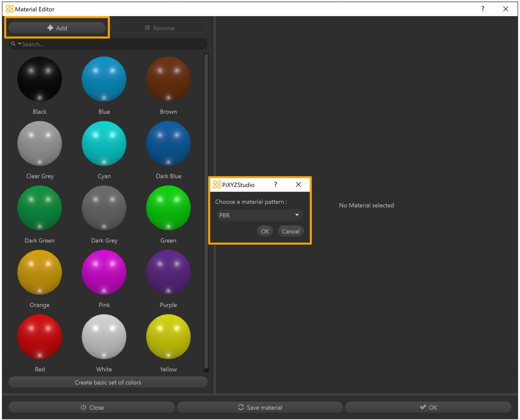Viewport: 520px width, 420px height.
Task: Click the Clear Grey label text
Action: coord(40,176)
